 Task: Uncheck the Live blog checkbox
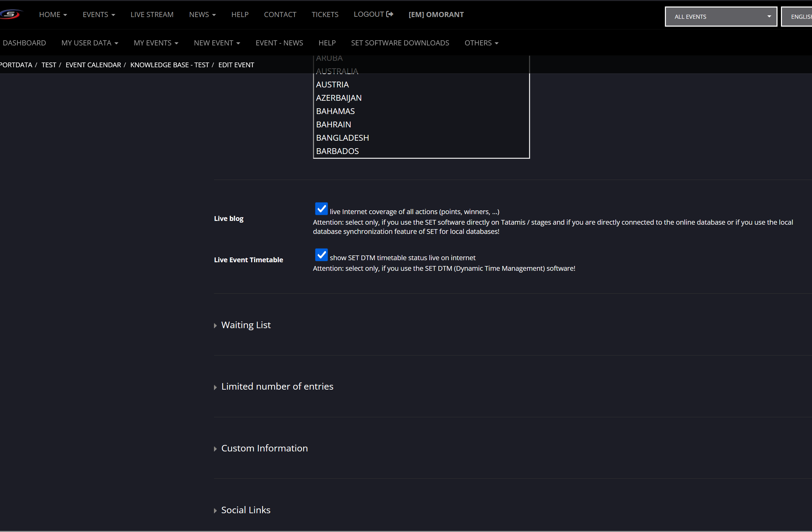[321, 209]
